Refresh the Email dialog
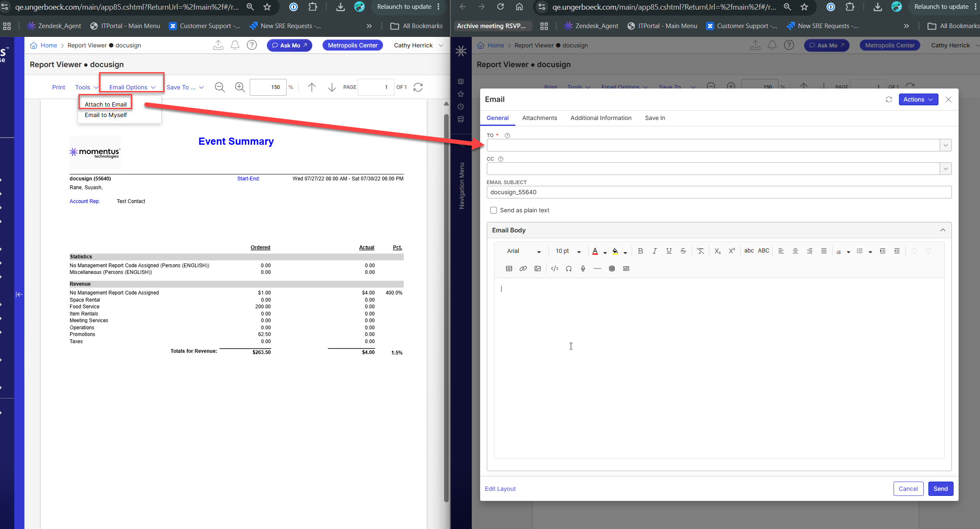The image size is (980, 529). coord(889,99)
